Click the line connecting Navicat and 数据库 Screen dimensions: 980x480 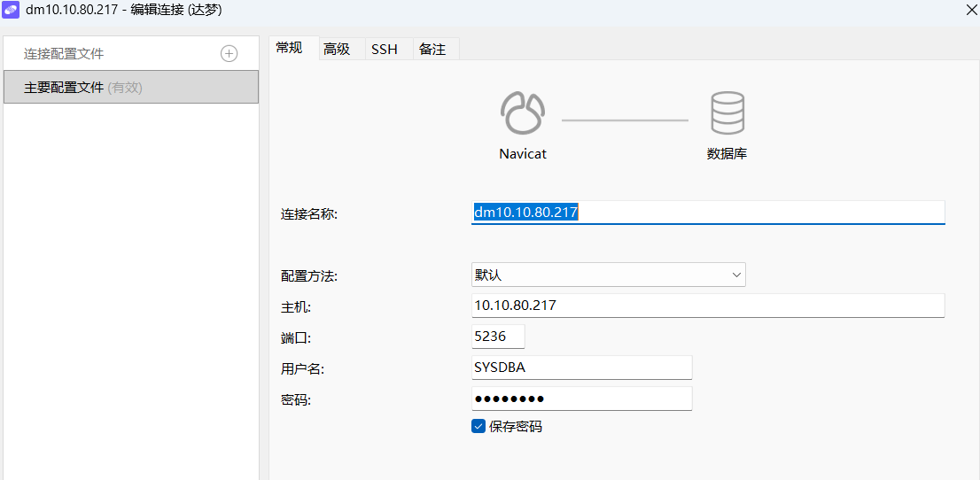(x=625, y=120)
